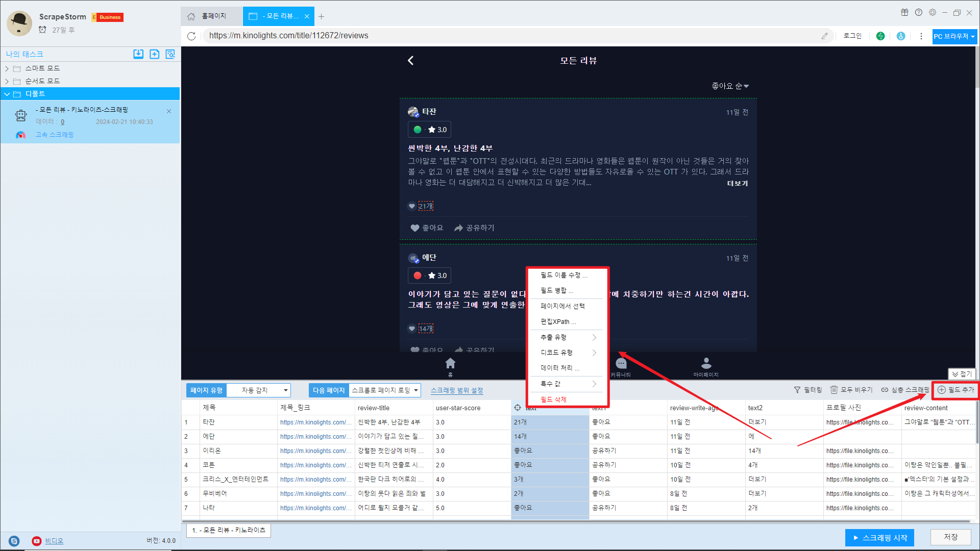Click the blue key icon in toolbar
Image resolution: width=980 pixels, height=551 pixels.
(x=901, y=36)
